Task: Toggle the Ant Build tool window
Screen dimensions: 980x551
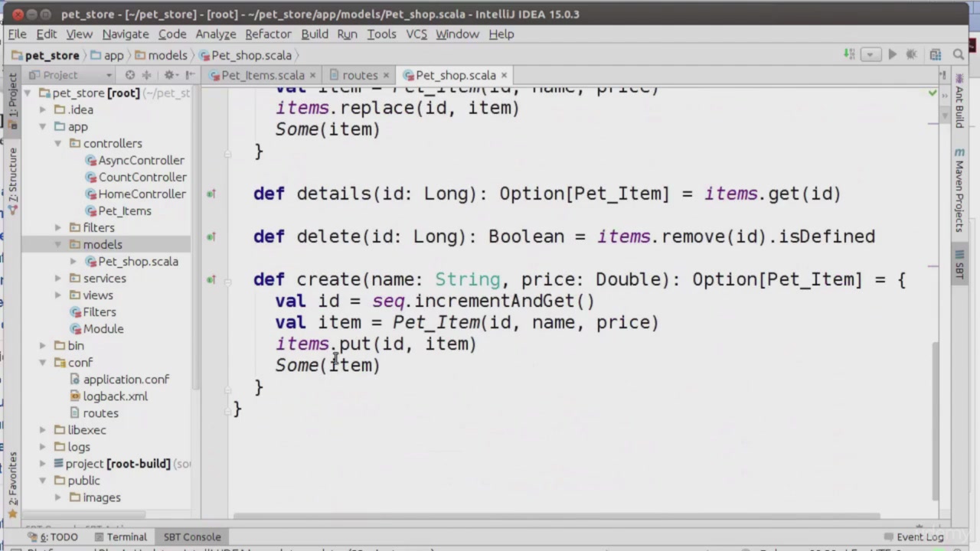Action: point(959,100)
